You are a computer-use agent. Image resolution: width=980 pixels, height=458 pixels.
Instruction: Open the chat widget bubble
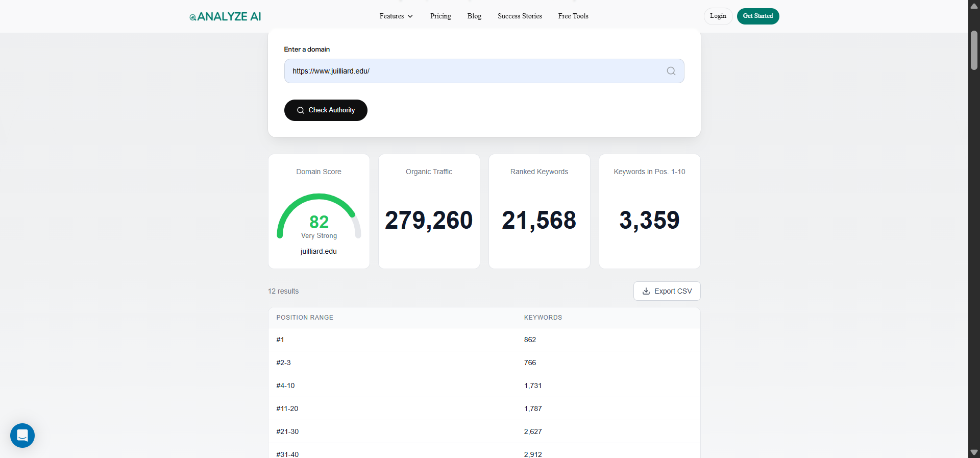coord(22,436)
